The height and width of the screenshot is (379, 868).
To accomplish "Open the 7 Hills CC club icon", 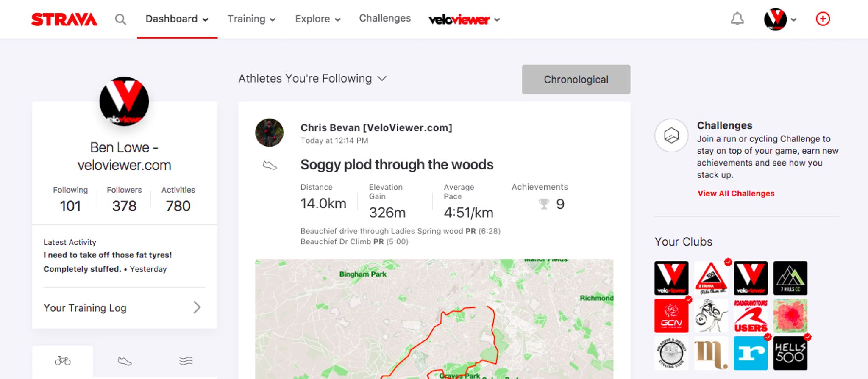I will coord(790,278).
